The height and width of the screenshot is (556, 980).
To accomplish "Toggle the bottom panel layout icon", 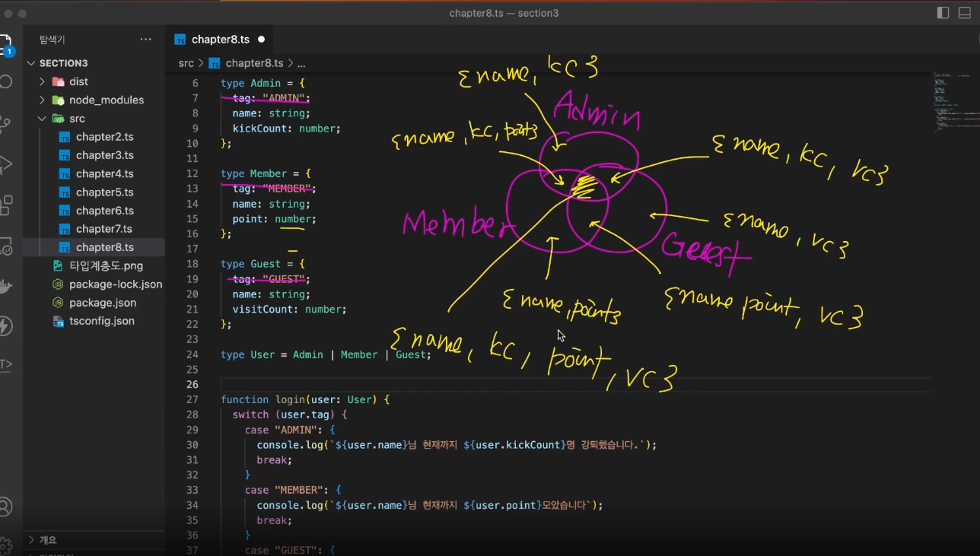I will click(965, 13).
